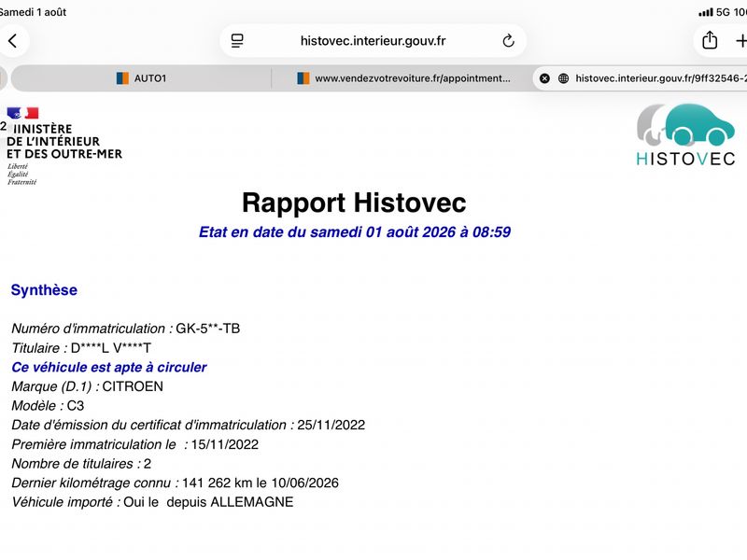Click the vendezvotrevoiture tab favicon
The image size is (747, 560).
click(303, 78)
